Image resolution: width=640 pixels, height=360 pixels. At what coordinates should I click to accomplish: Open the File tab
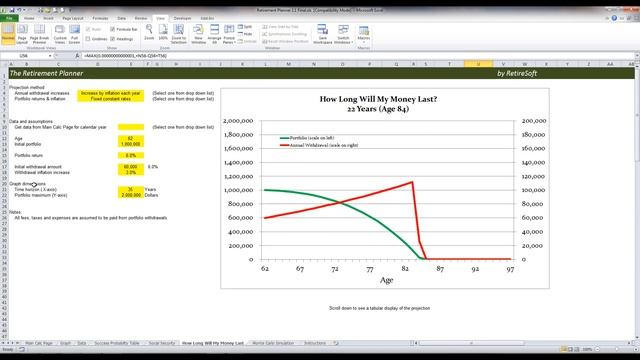point(9,18)
